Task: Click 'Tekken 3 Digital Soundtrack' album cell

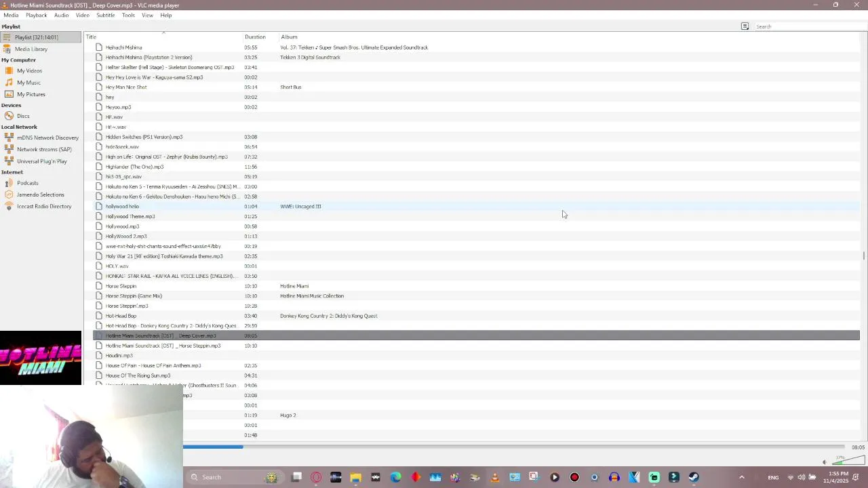Action: click(x=310, y=57)
